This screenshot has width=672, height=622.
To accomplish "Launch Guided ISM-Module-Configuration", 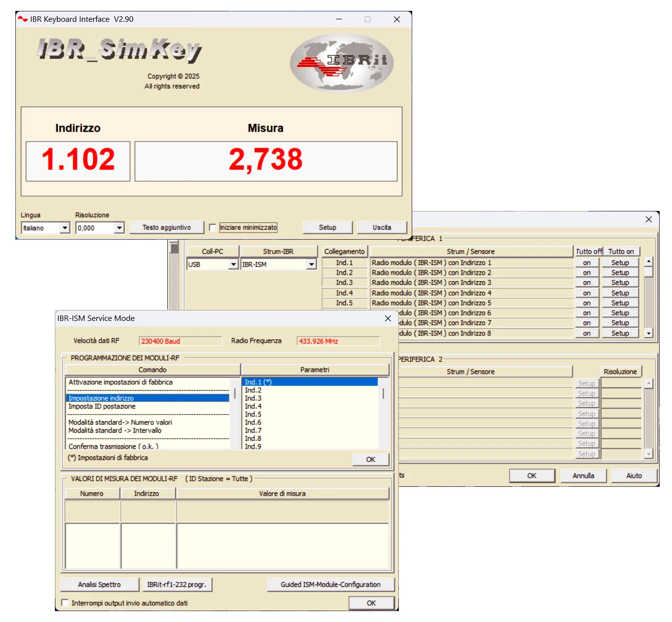I will coord(331,585).
